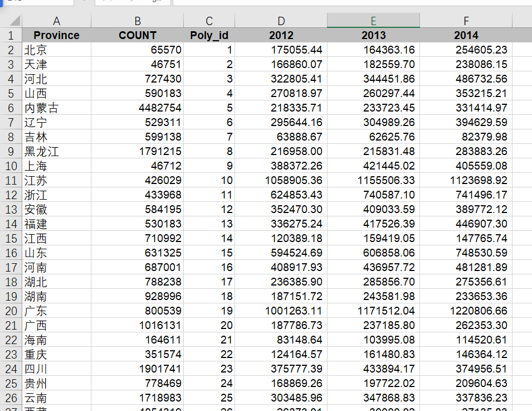Select column A header
Viewport: 532px width, 411px height.
pyautogui.click(x=57, y=21)
